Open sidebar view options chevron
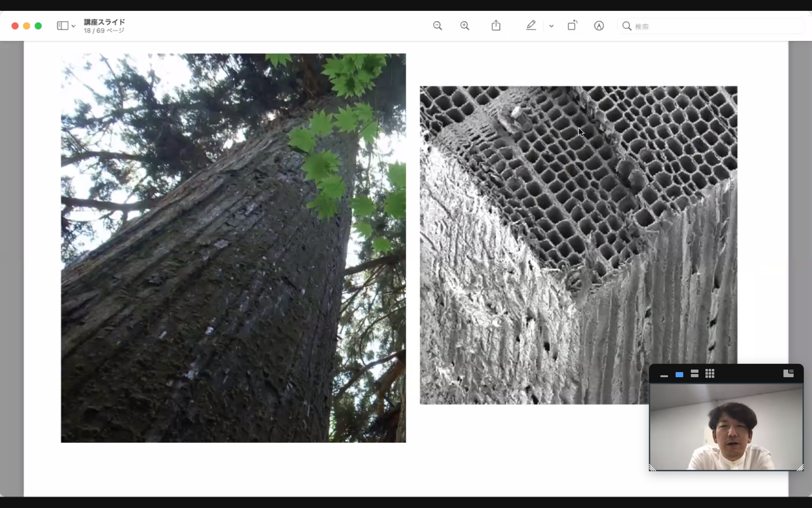Screen dimensions: 812x508 click(x=74, y=26)
